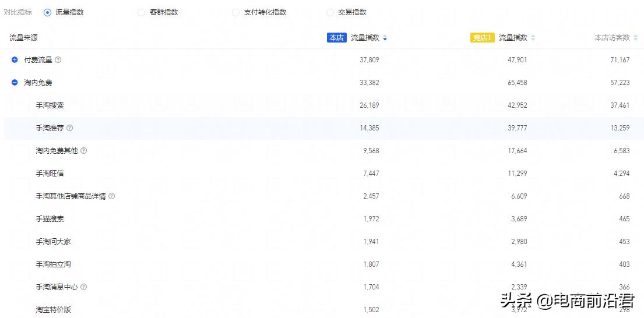Image resolution: width=644 pixels, height=318 pixels.
Task: Select the 流量指数 radio button
Action: pos(48,12)
